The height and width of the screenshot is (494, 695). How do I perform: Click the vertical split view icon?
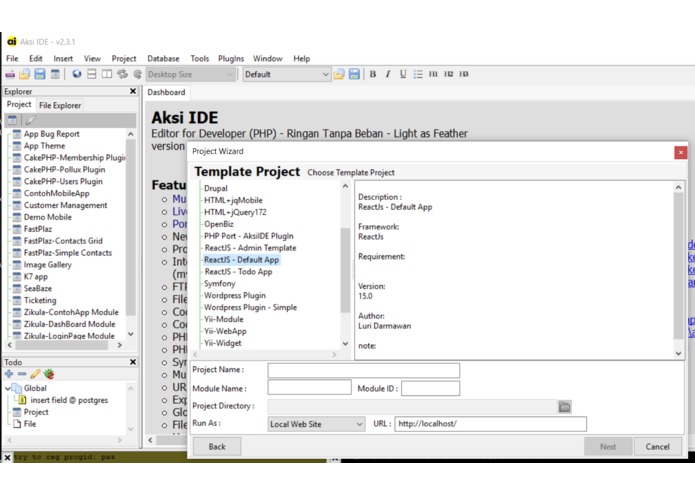[x=107, y=74]
